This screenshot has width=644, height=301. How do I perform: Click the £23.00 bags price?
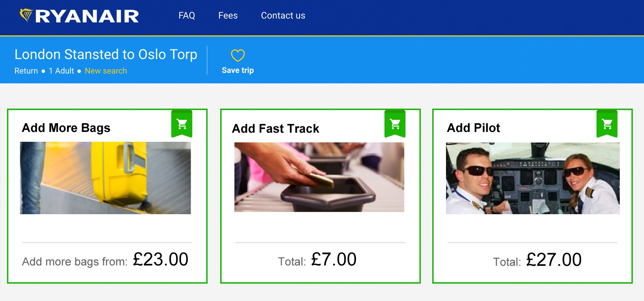pos(161,260)
